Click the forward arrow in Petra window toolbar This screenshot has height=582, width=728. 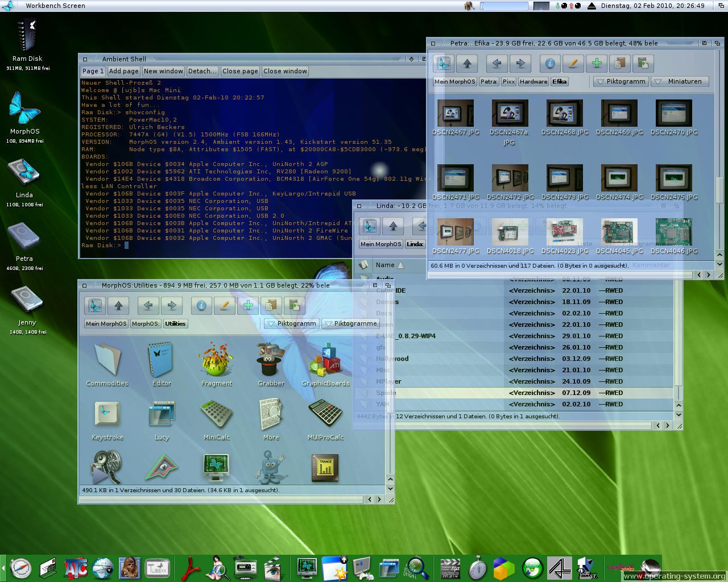(520, 64)
